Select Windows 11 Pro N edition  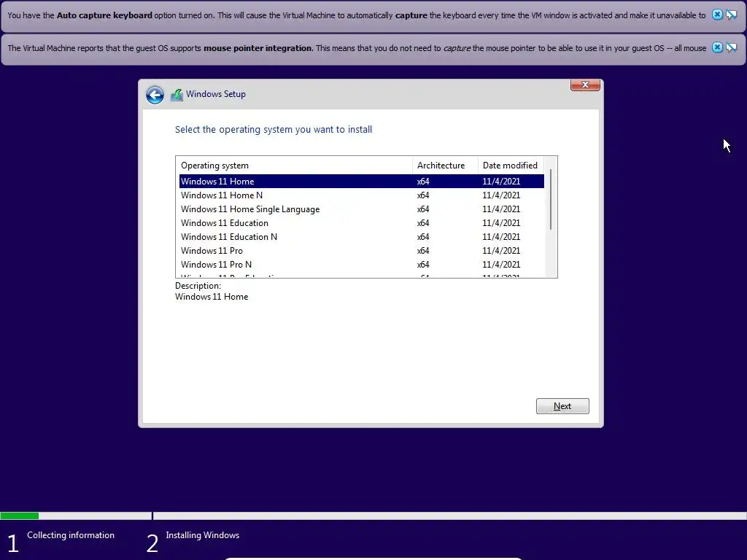coord(362,264)
